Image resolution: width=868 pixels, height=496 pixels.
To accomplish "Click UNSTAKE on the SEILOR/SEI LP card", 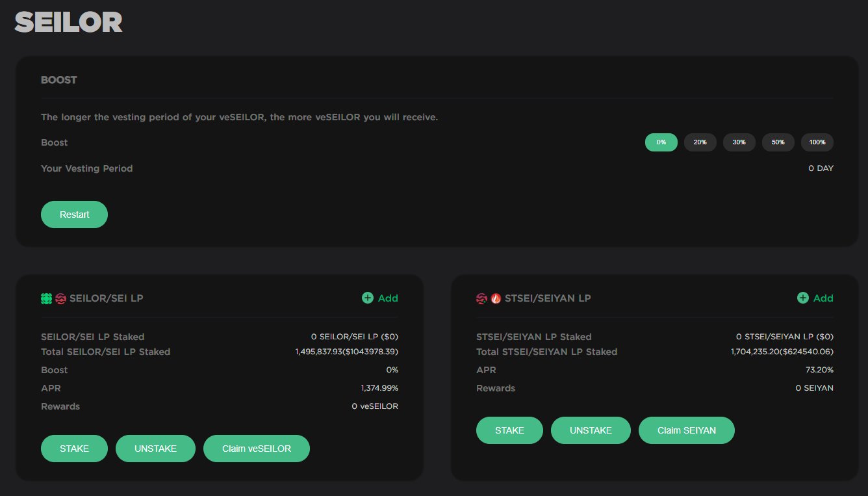I will tap(155, 448).
